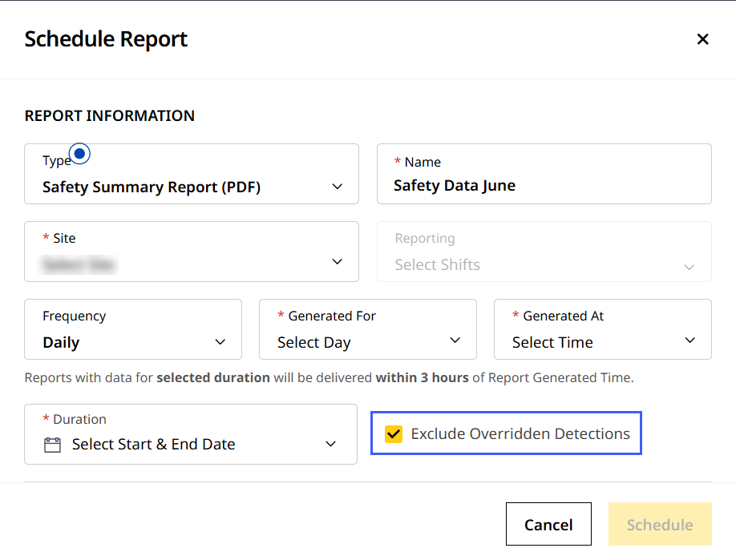
Task: Uncheck the Exclude Overridden Detections checkbox
Action: pos(394,434)
